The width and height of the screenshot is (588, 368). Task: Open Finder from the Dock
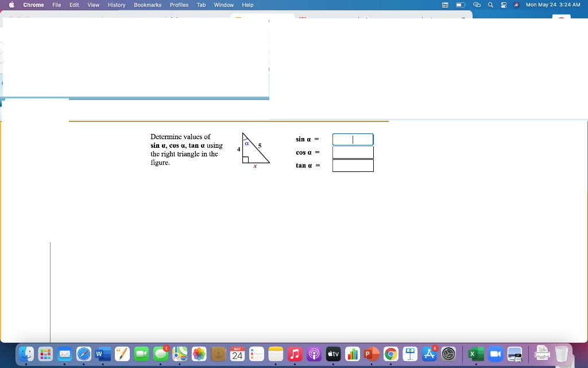point(25,354)
